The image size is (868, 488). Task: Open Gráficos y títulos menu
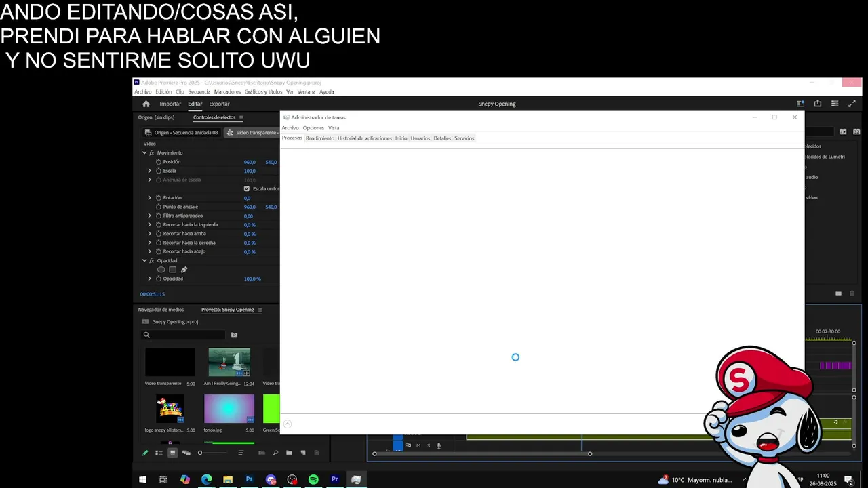(x=263, y=92)
